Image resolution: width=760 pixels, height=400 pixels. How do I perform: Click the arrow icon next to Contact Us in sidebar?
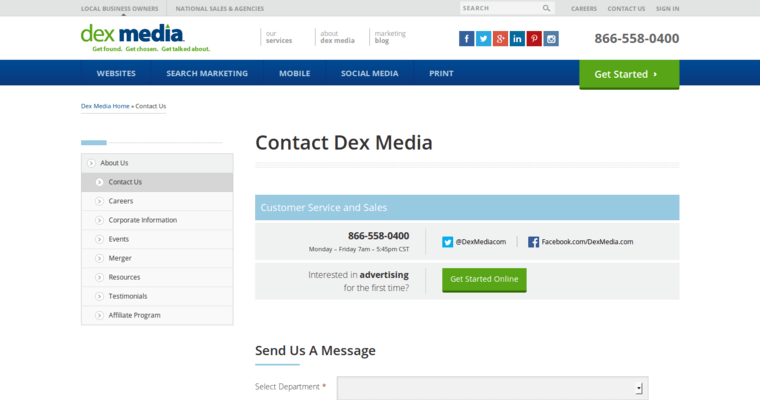point(99,182)
